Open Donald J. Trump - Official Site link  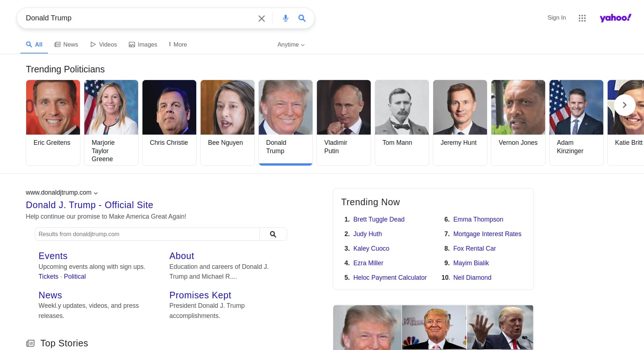(x=89, y=205)
